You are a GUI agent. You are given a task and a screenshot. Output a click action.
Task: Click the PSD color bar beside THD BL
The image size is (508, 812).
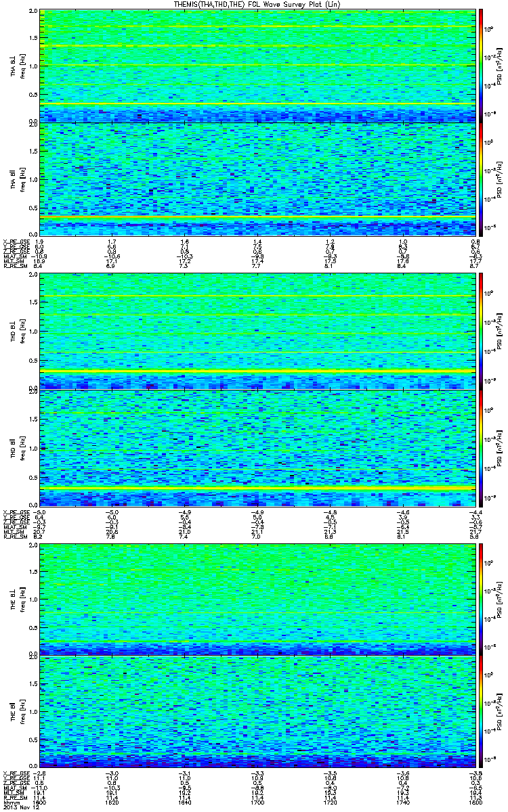(482, 331)
